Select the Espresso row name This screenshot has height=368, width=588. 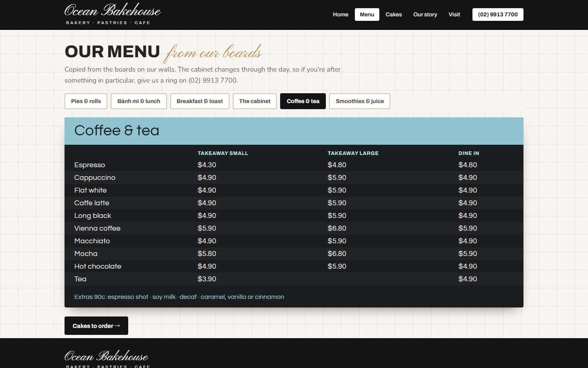click(90, 165)
